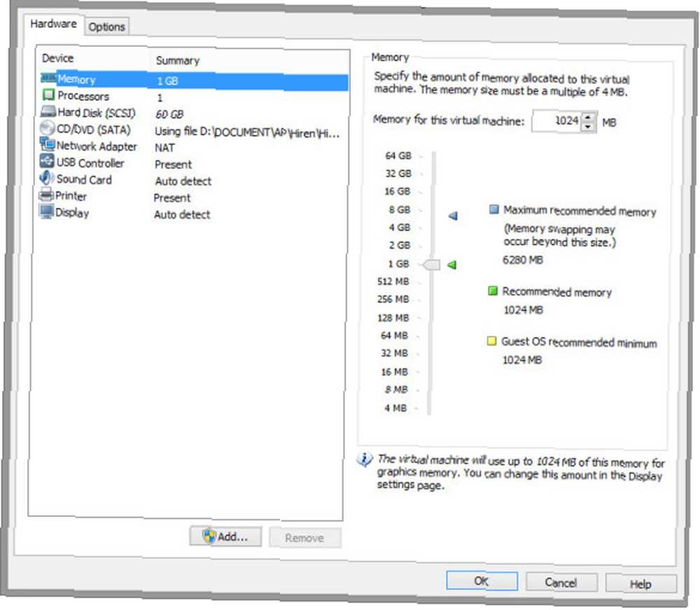Click the 1 GB summary in Memory row
This screenshot has height=610, width=700.
(167, 81)
